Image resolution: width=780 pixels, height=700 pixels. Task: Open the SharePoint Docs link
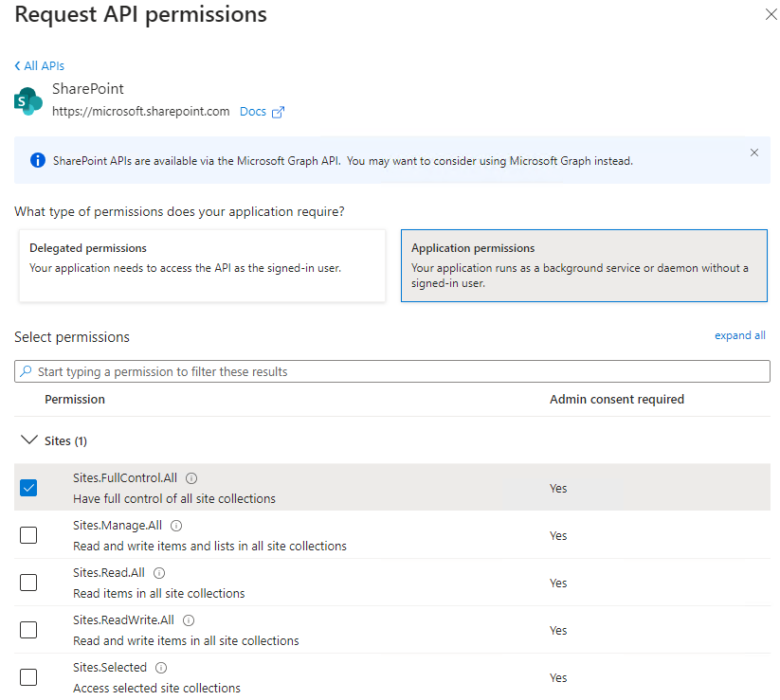253,112
